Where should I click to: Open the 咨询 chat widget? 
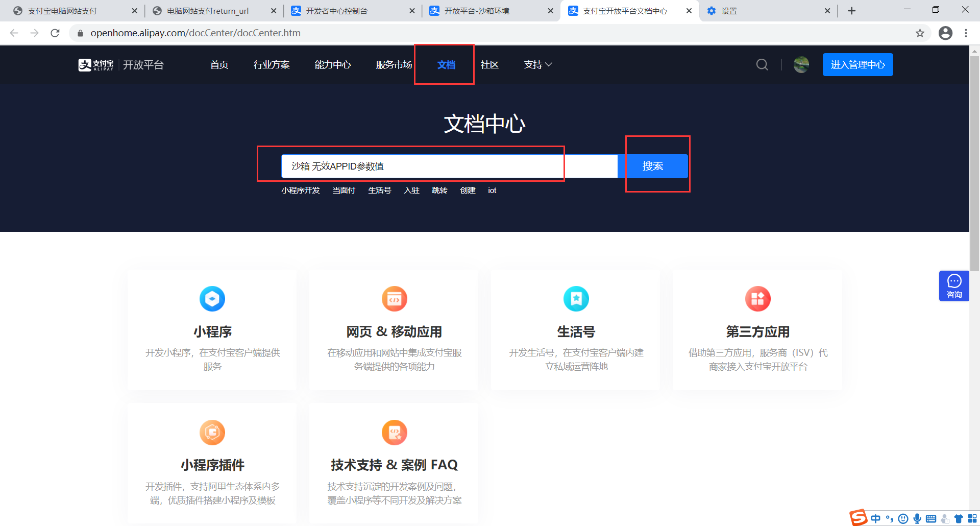(x=954, y=286)
